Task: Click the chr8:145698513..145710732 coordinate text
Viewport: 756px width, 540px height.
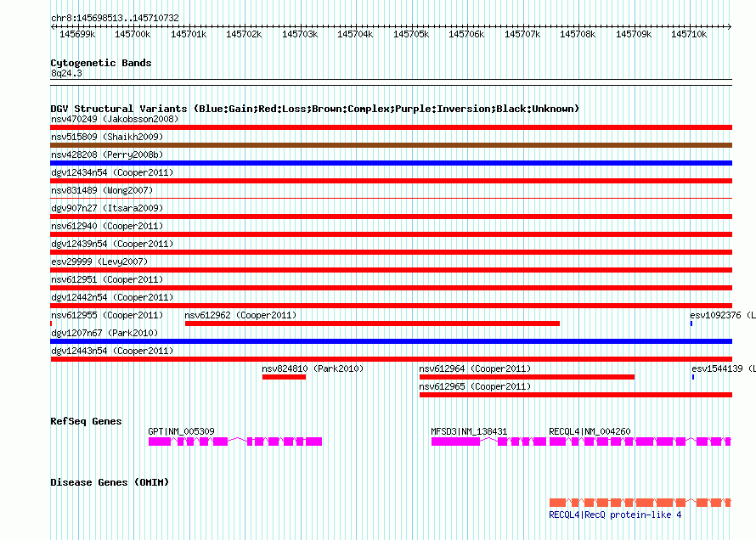Action: pos(115,18)
